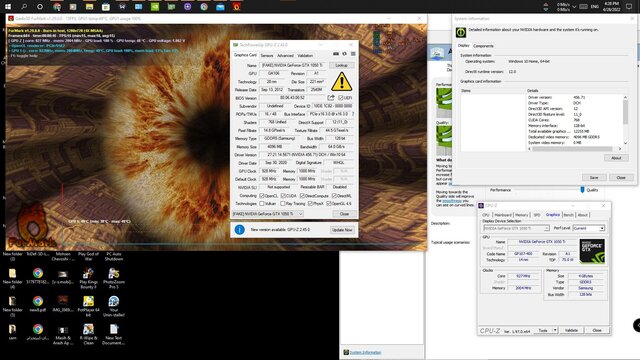Open the Tools dropdown arrow in CPU-Z
This screenshot has width=640, height=360.
tap(555, 330)
